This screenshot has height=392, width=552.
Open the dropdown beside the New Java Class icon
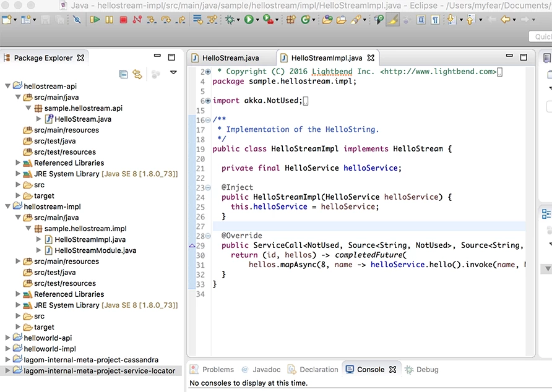[x=314, y=20]
